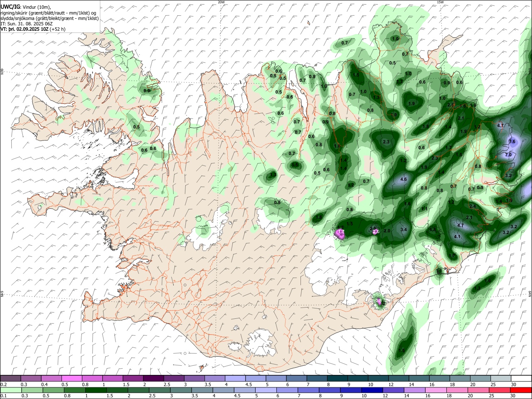Click the pale grey 25 swatch in the upper legend row

[501, 379]
